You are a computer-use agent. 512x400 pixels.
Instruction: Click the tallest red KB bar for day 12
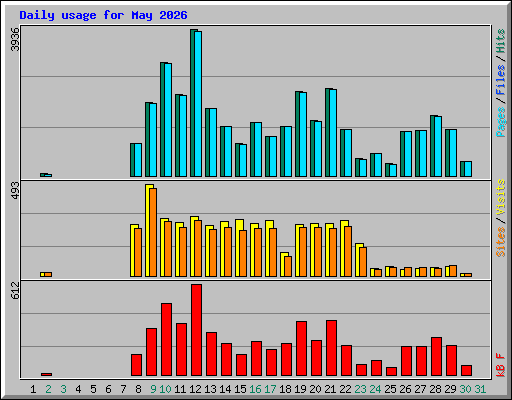(x=196, y=330)
